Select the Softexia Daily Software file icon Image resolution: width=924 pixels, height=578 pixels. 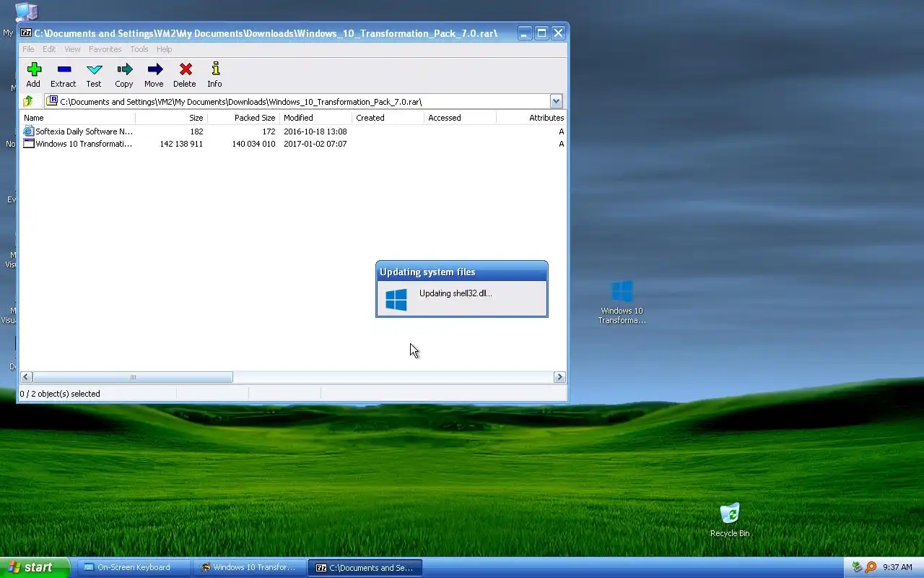29,131
